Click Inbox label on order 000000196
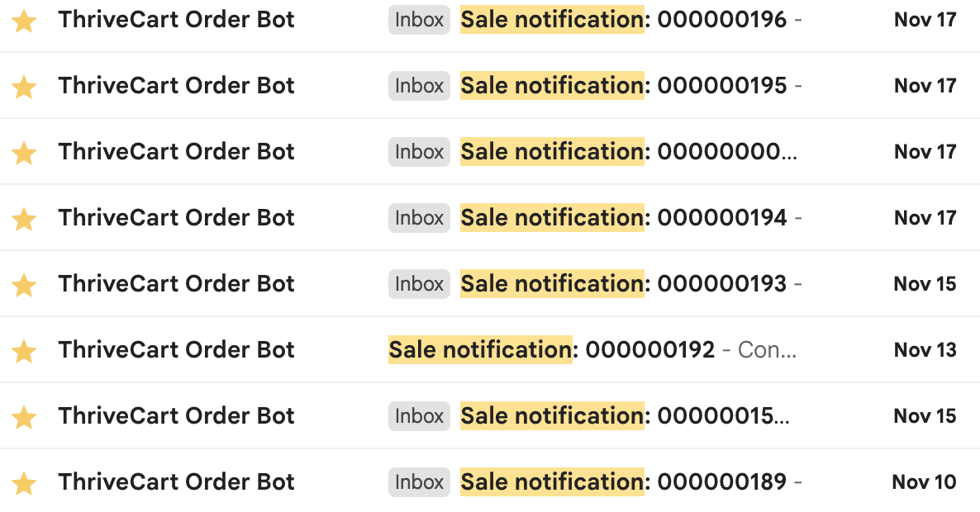Image resolution: width=980 pixels, height=512 pixels. click(x=419, y=20)
